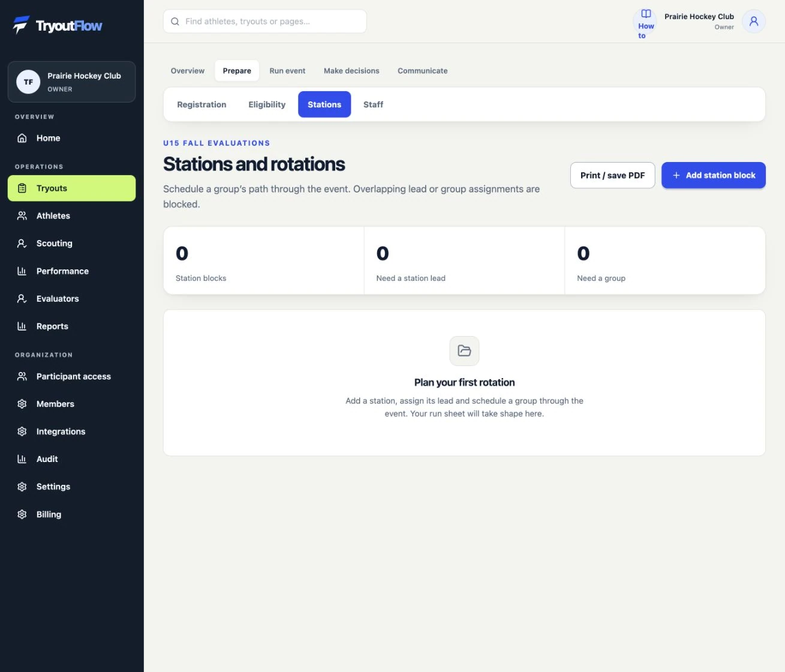Open the Overview tab
The width and height of the screenshot is (785, 672).
click(x=188, y=71)
